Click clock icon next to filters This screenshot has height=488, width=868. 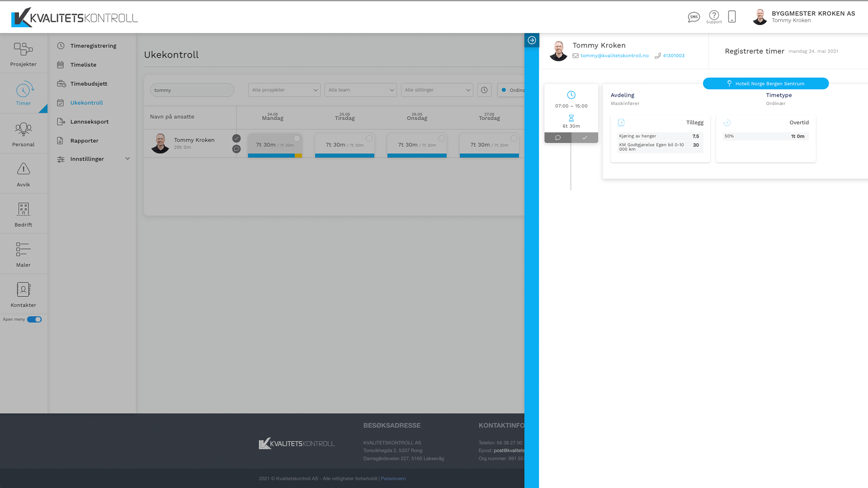pyautogui.click(x=484, y=90)
